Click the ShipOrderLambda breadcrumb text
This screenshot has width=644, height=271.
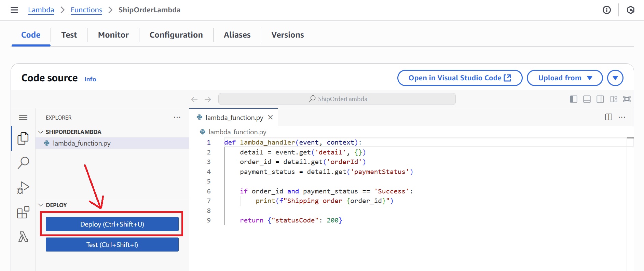coord(149,10)
